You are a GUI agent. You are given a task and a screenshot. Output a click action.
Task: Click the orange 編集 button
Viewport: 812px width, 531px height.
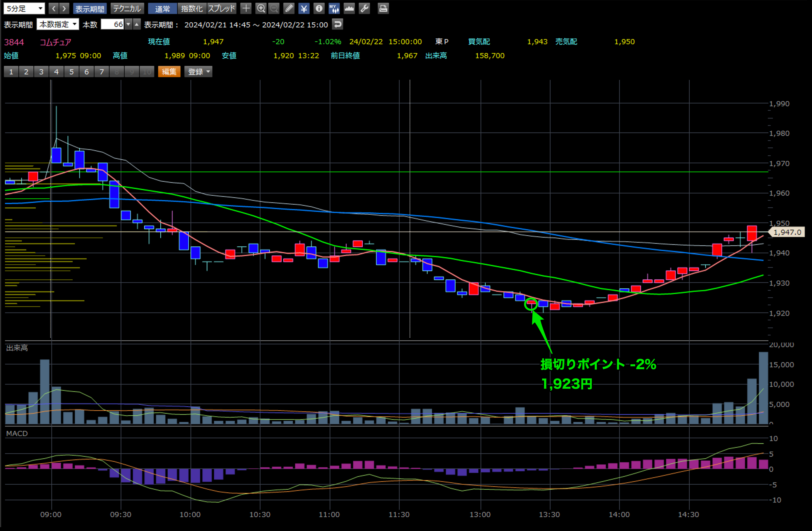coord(169,72)
